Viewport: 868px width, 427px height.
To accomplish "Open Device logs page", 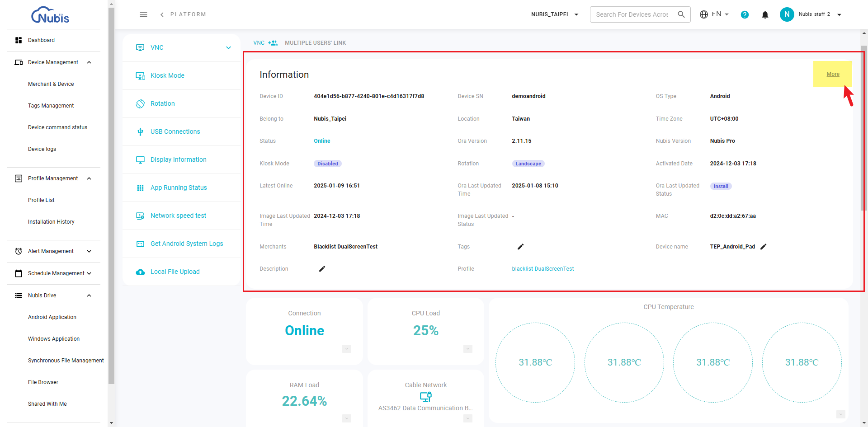I will tap(42, 149).
